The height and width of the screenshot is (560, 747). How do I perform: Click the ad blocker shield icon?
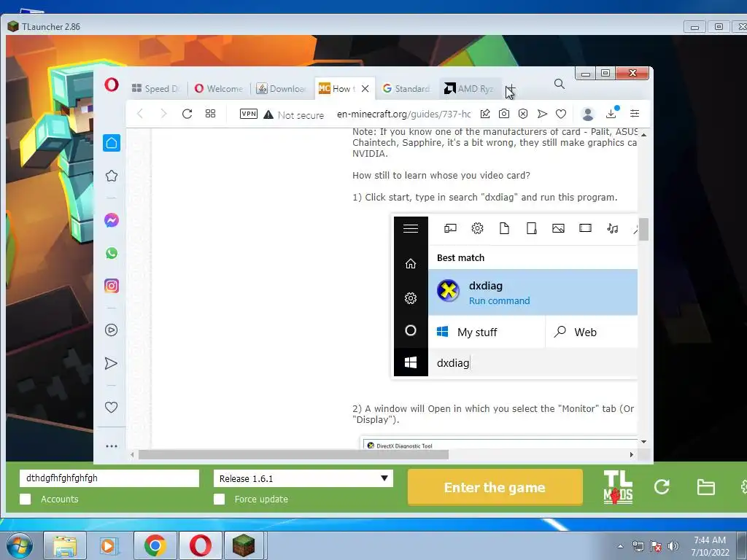[523, 113]
